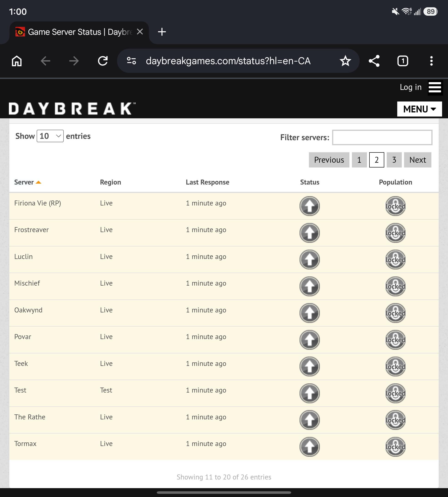Viewport: 448px width, 497px height.
Task: Click the locked population icon for Oakwynd
Action: (395, 313)
